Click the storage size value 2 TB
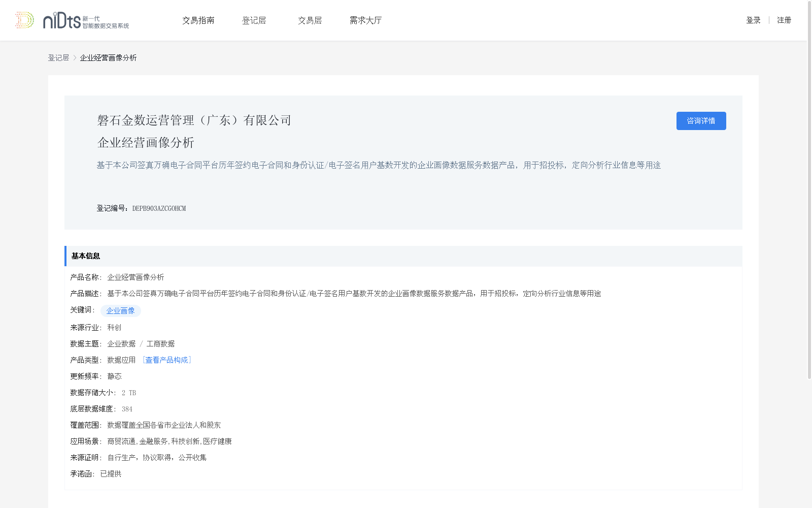Screen dimensions: 812x508 (x=129, y=393)
